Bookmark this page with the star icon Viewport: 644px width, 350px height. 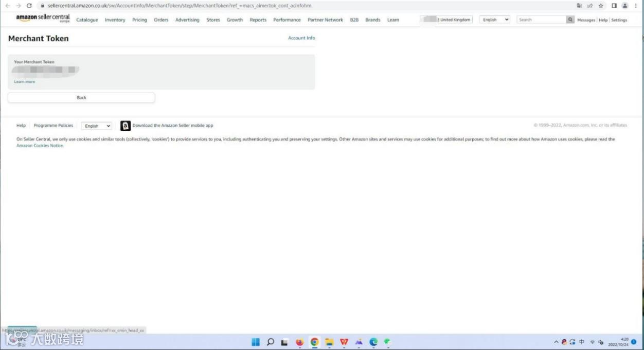601,6
